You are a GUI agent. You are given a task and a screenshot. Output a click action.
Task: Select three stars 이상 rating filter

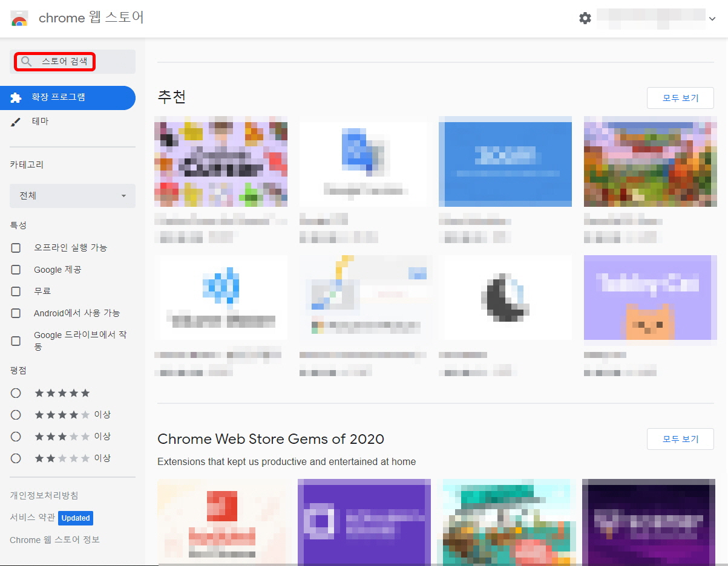point(16,437)
